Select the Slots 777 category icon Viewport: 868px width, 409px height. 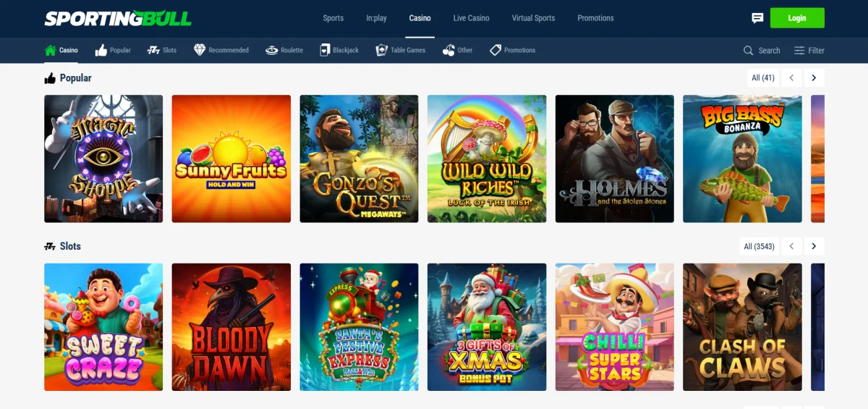(x=153, y=50)
